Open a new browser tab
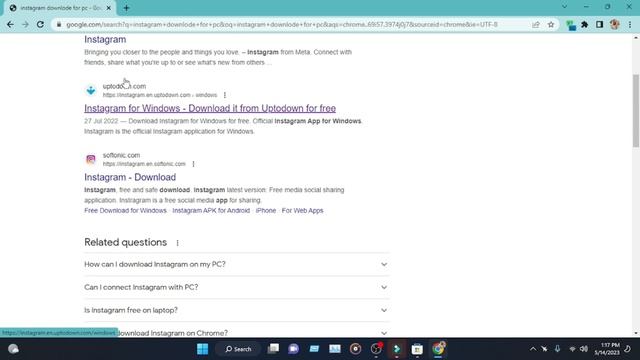Viewport: 640px width, 360px height. click(x=126, y=8)
